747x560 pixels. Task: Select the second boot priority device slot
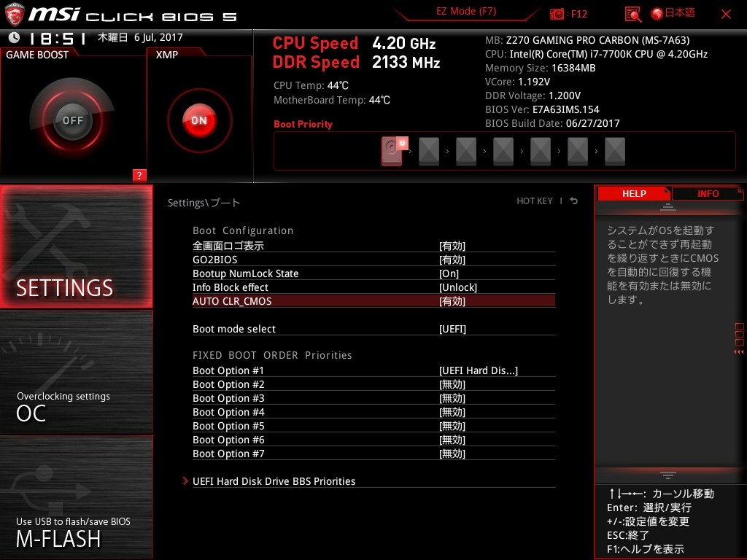click(x=429, y=152)
